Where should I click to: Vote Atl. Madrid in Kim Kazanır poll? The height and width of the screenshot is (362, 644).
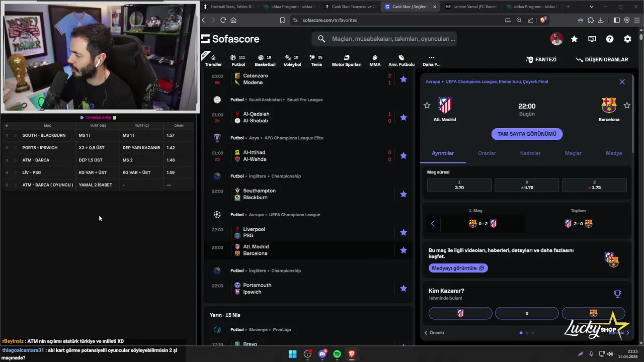coord(460,313)
